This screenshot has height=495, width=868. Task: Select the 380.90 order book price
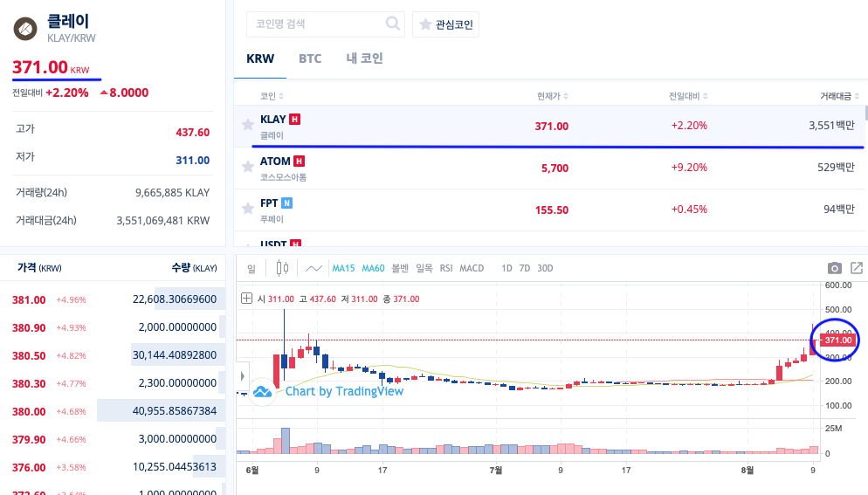click(x=29, y=327)
